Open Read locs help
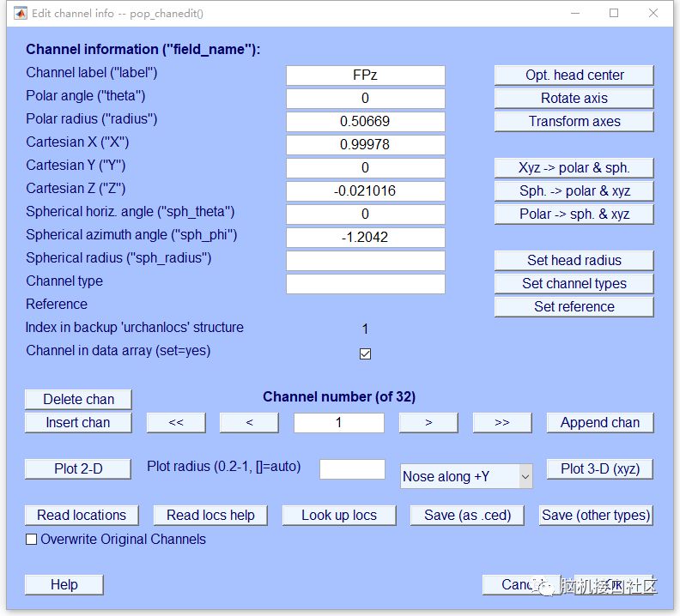This screenshot has height=616, width=680. point(210,516)
